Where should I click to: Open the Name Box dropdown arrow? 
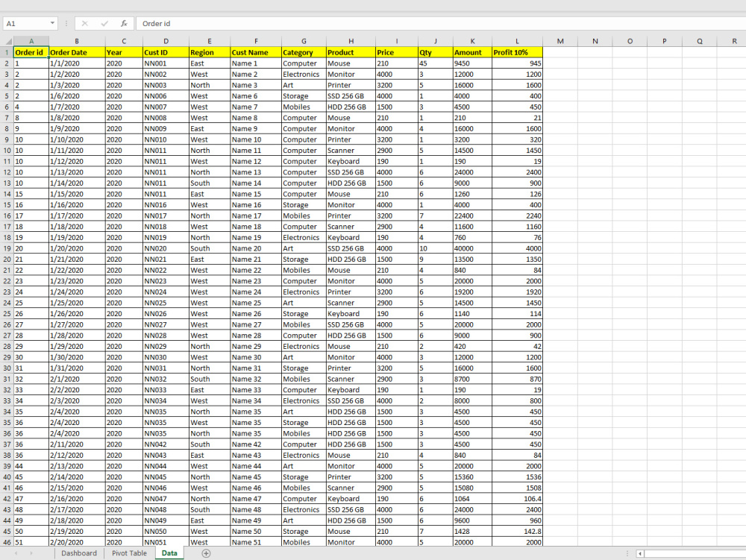(52, 23)
